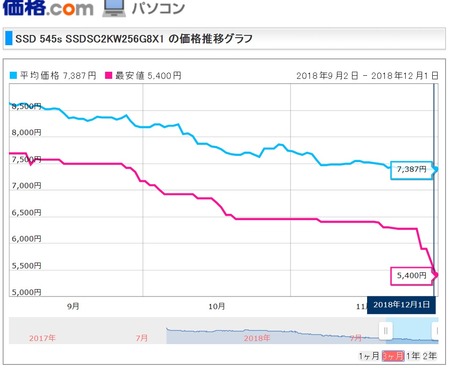Toggle the blue 平均価格 legend swatch

(x=13, y=76)
